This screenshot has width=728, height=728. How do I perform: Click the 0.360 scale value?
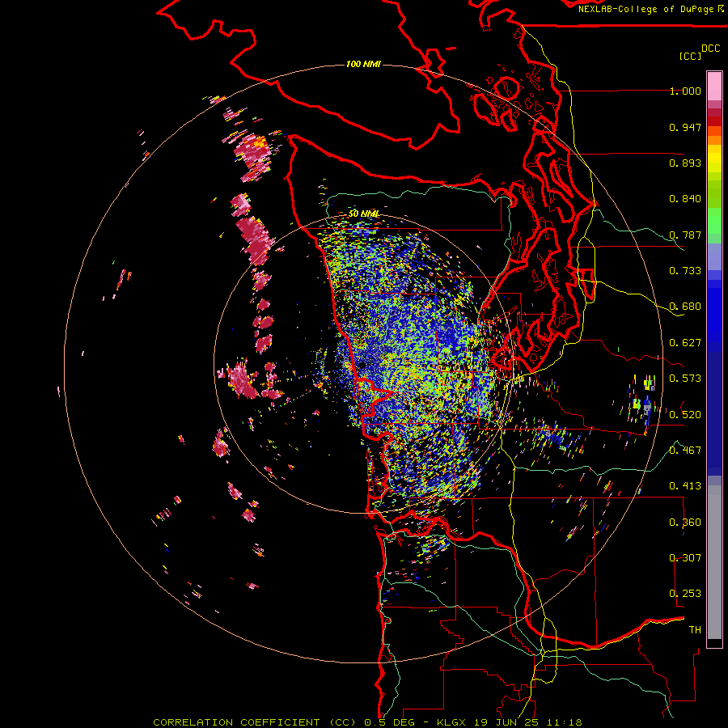[x=685, y=523]
